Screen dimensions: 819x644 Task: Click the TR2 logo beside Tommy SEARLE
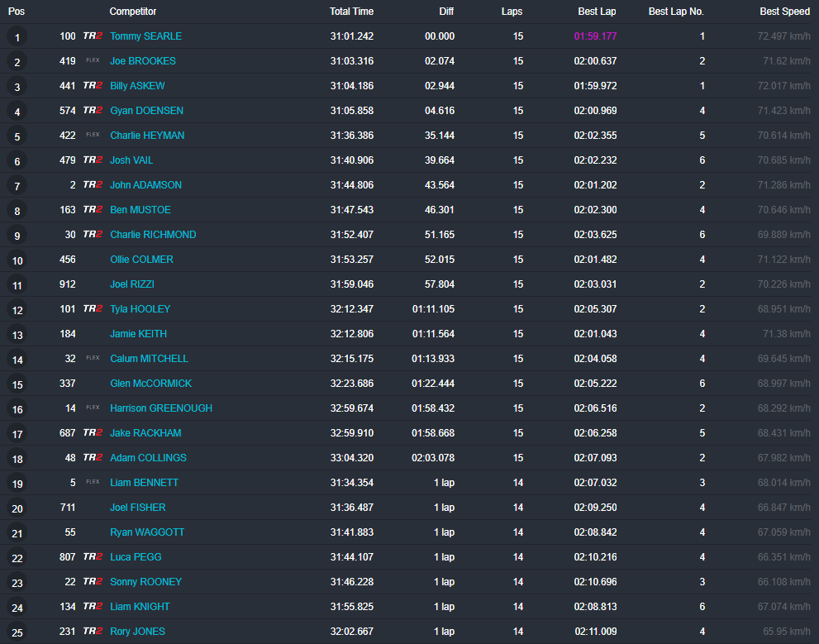pos(93,36)
